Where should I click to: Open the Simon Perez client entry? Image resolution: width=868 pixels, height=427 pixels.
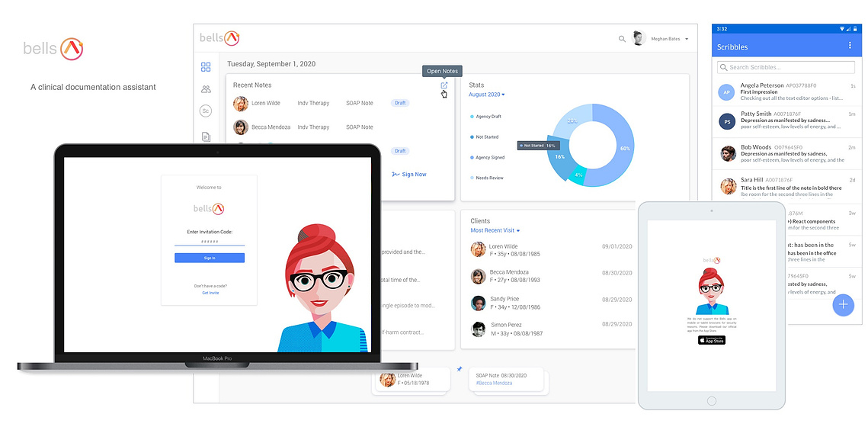(551, 329)
